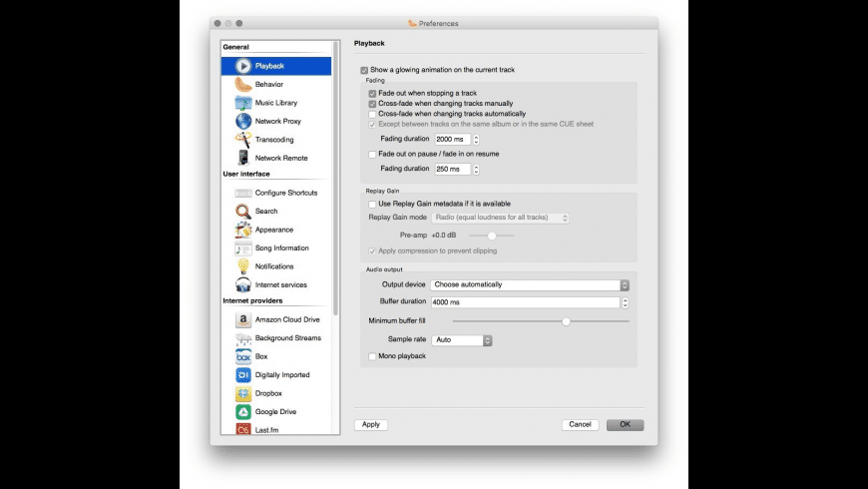Select Notifications in sidebar list
Image resolution: width=868 pixels, height=489 pixels.
click(276, 266)
